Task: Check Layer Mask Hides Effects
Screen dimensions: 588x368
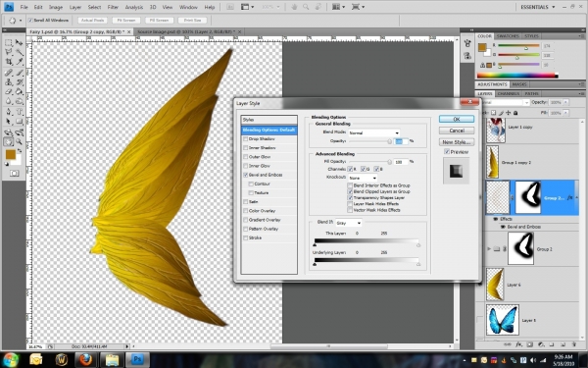Action: coord(350,204)
